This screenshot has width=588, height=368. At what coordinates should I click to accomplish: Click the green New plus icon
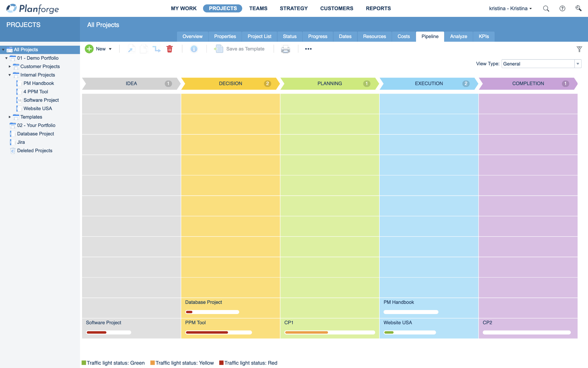click(89, 49)
